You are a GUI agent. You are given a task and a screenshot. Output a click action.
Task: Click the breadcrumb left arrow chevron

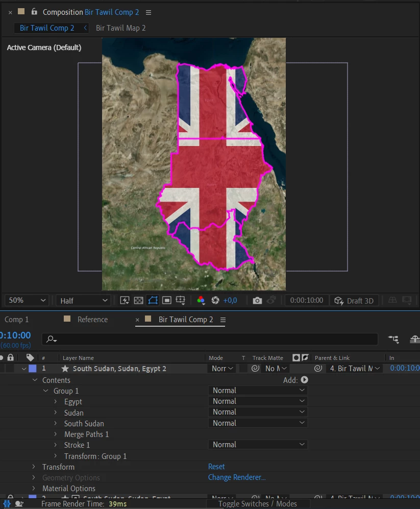coord(85,28)
